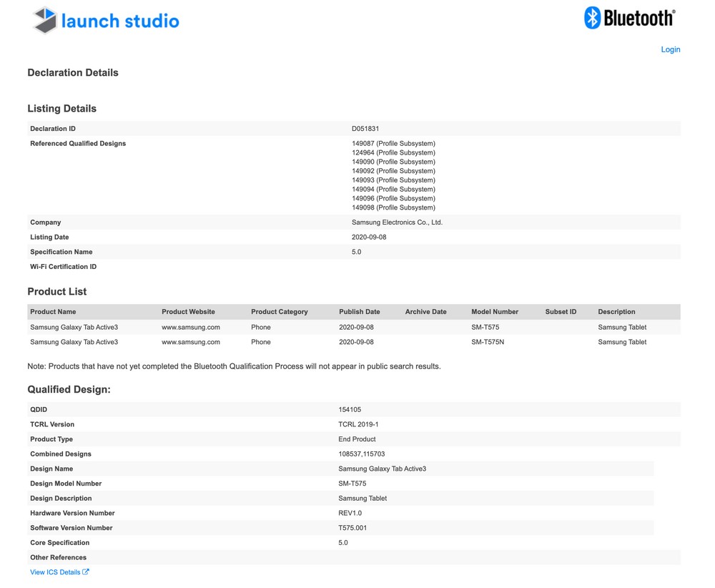Click company value Samsung Electronics Co., Ltd.
The height and width of the screenshot is (588, 715).
point(397,222)
